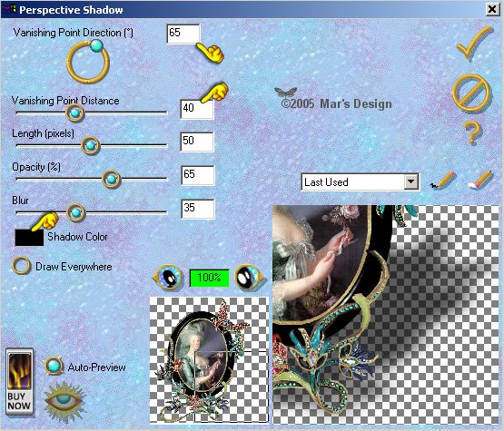Delete preset with the pencil eraser icon
This screenshot has height=431, width=504.
479,180
